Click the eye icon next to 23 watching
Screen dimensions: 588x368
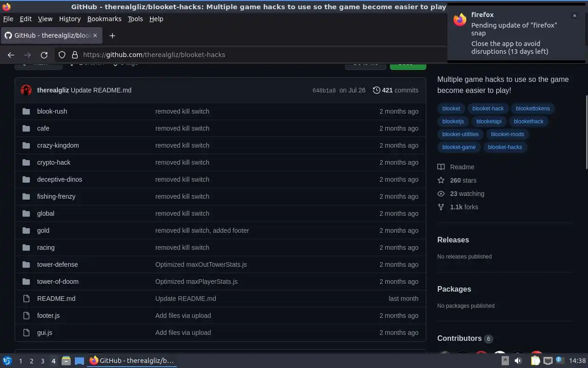pyautogui.click(x=441, y=194)
